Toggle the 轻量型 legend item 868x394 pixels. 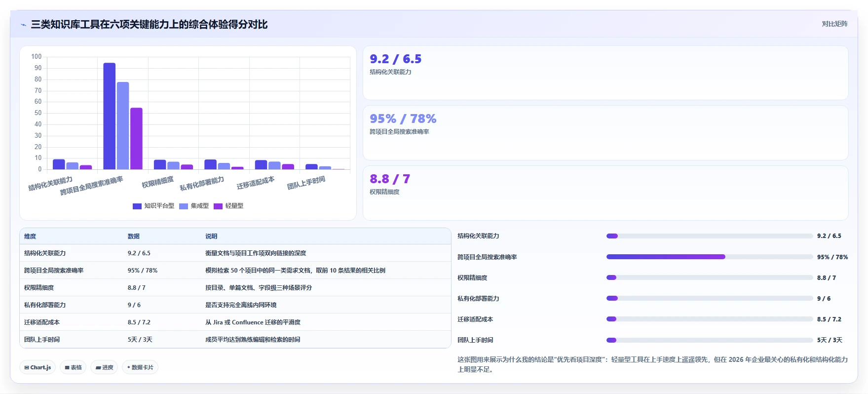pyautogui.click(x=228, y=206)
